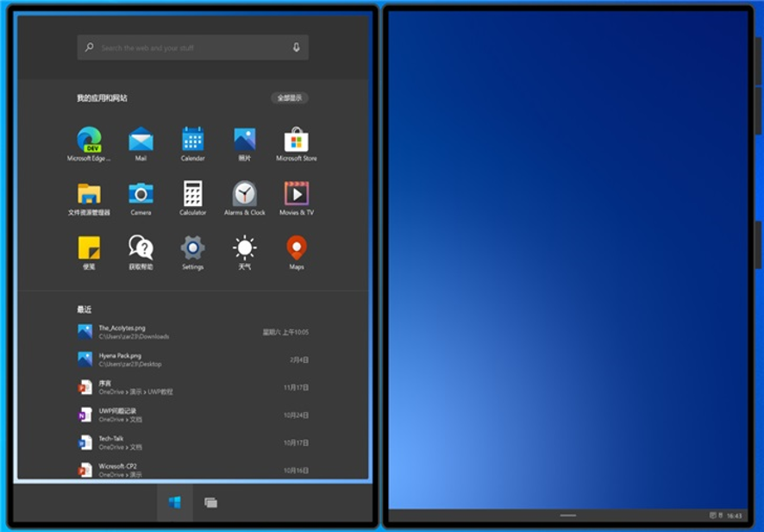Launch Movies & TV
764x532 pixels.
296,194
